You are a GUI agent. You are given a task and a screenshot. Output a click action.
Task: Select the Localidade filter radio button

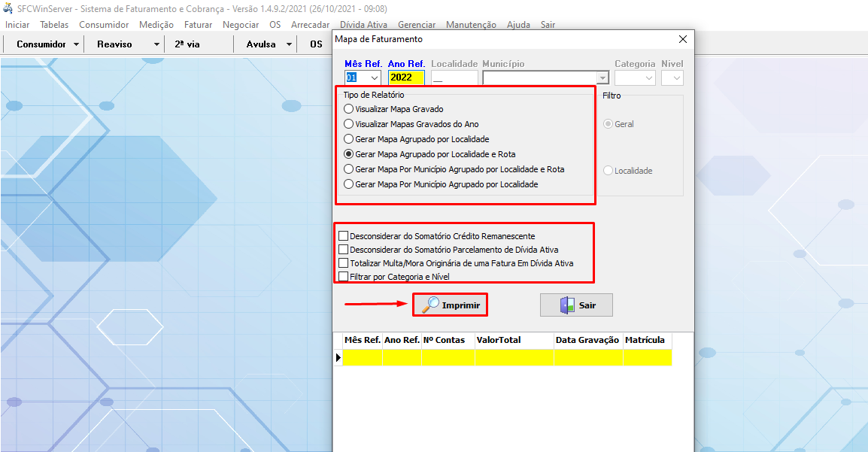tap(609, 169)
